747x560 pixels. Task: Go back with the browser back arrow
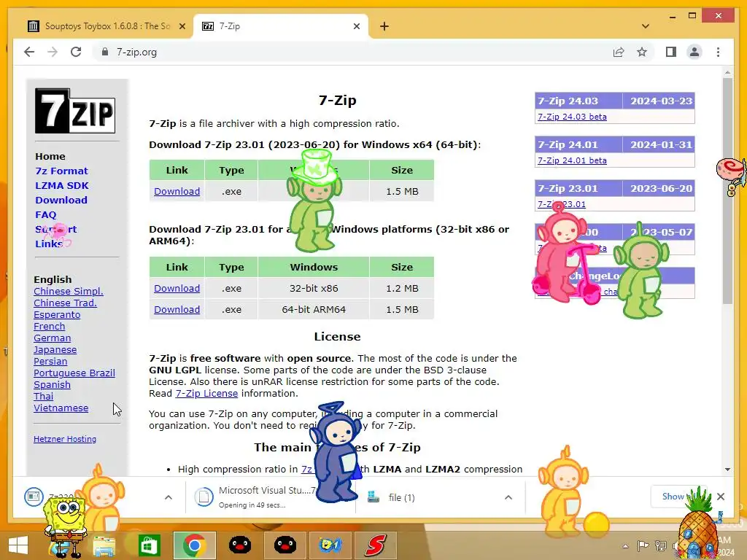coord(29,52)
